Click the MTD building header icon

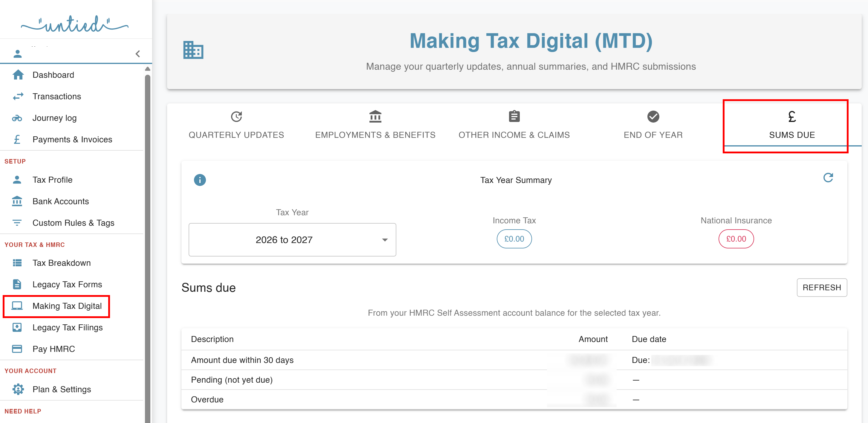click(193, 50)
